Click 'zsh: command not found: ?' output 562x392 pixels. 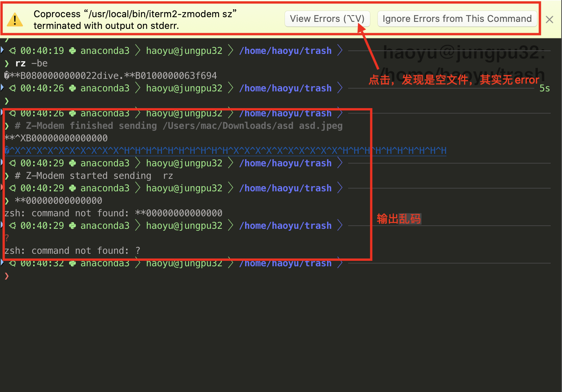point(72,251)
